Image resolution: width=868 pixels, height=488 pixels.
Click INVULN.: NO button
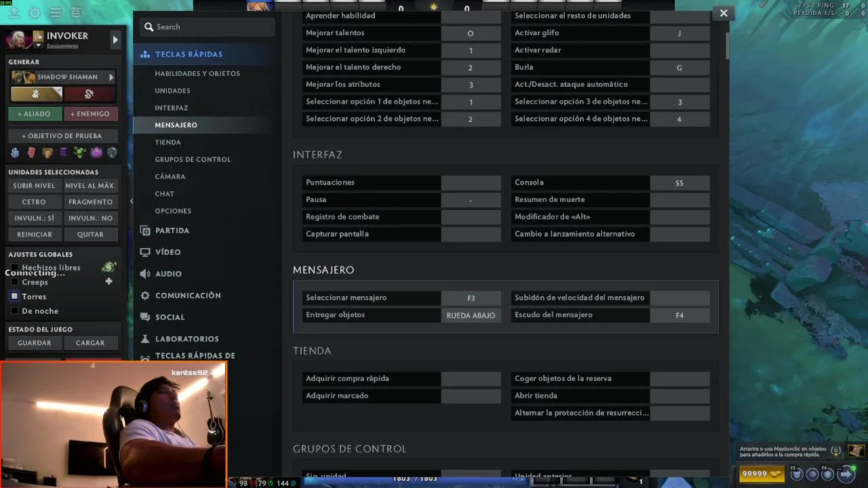(x=90, y=218)
